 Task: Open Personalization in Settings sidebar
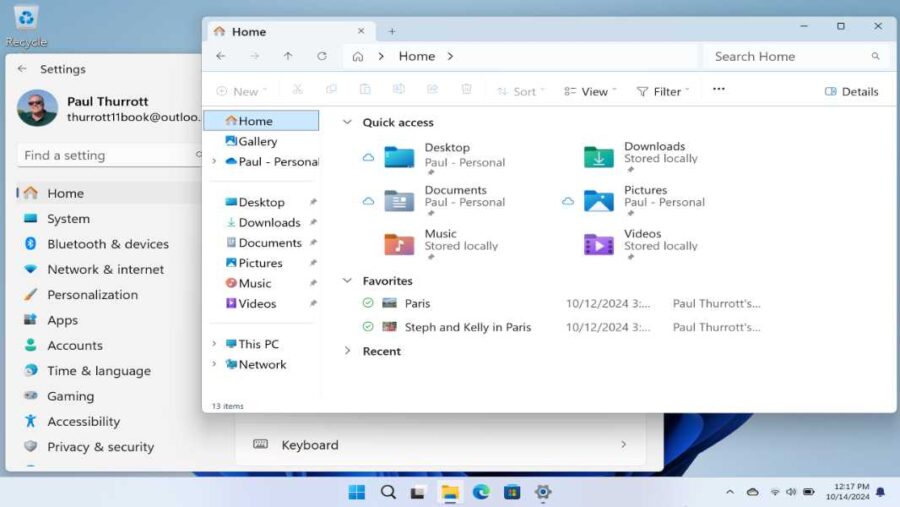[x=92, y=295]
